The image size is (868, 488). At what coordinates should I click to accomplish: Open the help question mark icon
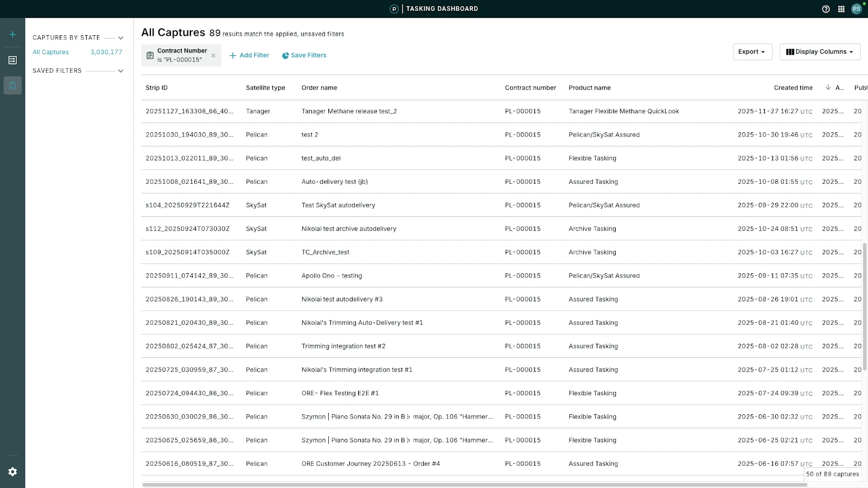click(x=826, y=9)
